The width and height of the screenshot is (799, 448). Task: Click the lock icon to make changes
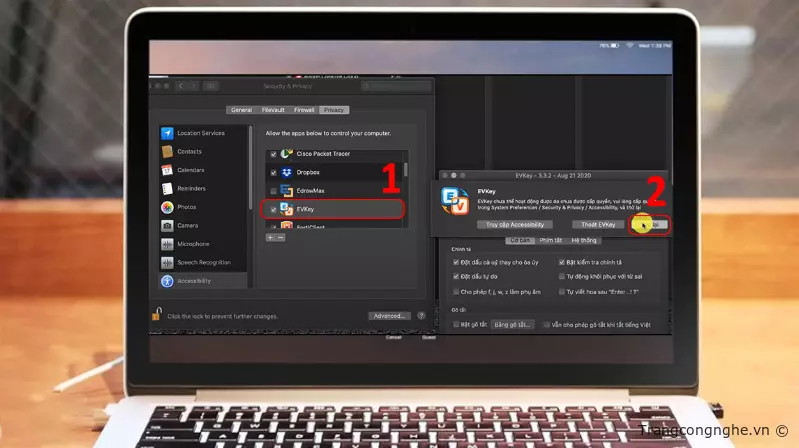click(x=156, y=315)
